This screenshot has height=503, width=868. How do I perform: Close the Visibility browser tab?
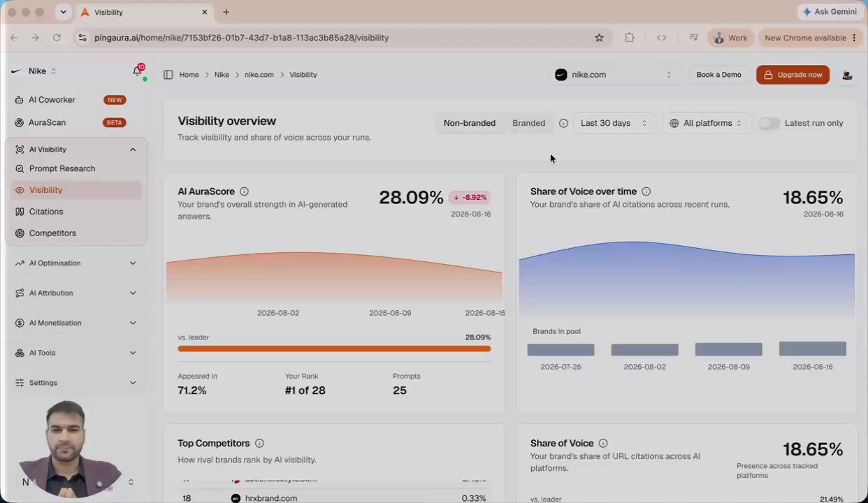coord(205,12)
